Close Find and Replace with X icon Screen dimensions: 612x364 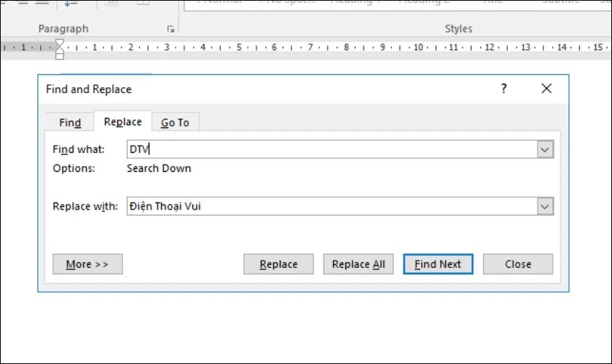[x=546, y=89]
